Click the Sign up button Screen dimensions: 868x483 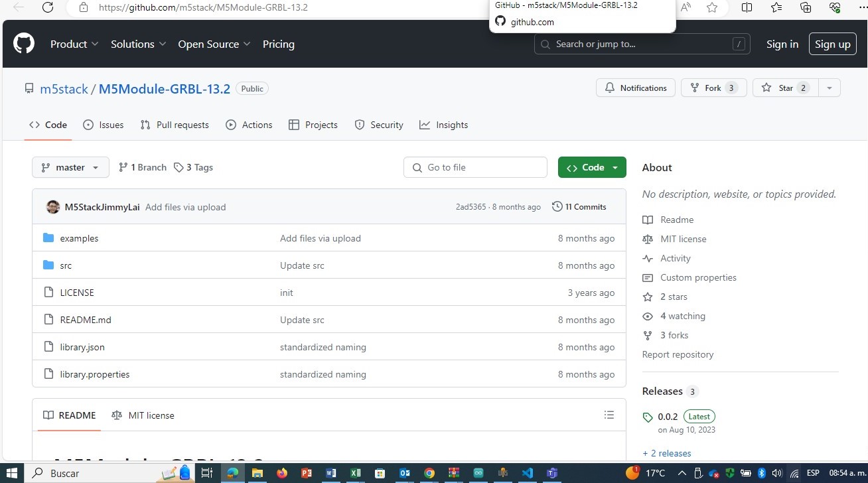833,44
